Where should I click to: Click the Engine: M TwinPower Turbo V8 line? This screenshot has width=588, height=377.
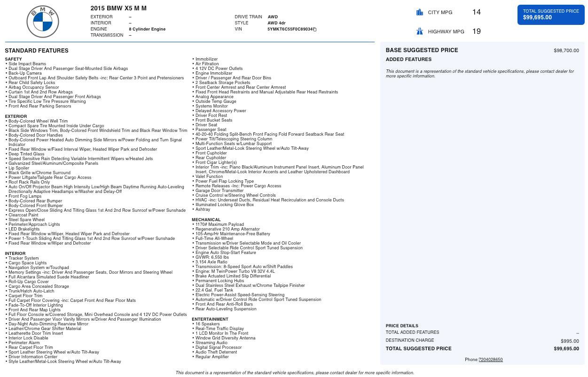pos(235,271)
